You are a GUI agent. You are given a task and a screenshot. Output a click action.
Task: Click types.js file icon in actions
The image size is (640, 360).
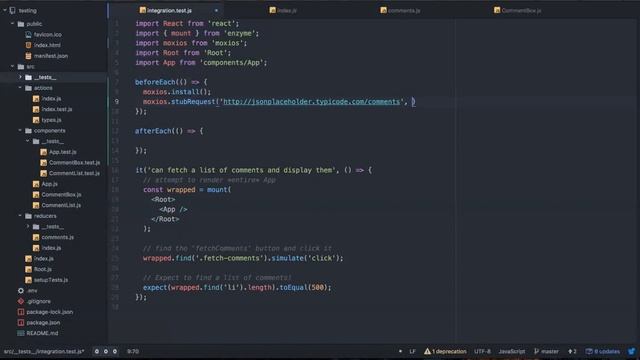coord(36,120)
